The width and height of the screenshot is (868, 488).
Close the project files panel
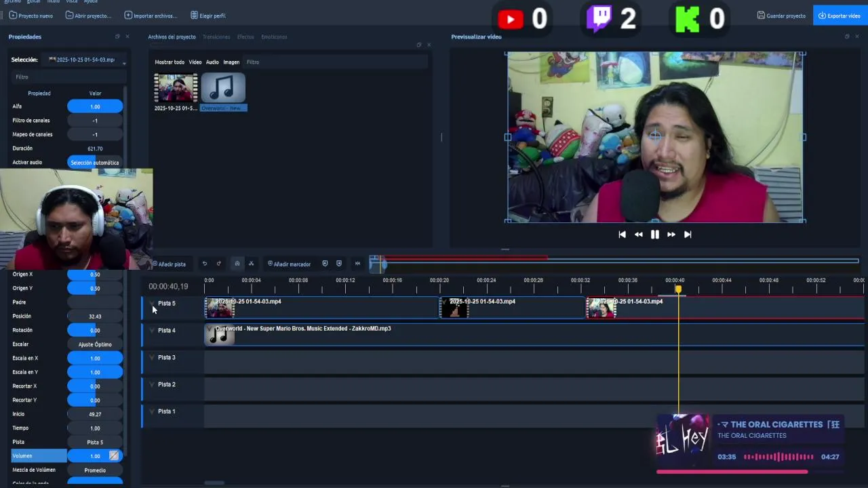tap(429, 45)
